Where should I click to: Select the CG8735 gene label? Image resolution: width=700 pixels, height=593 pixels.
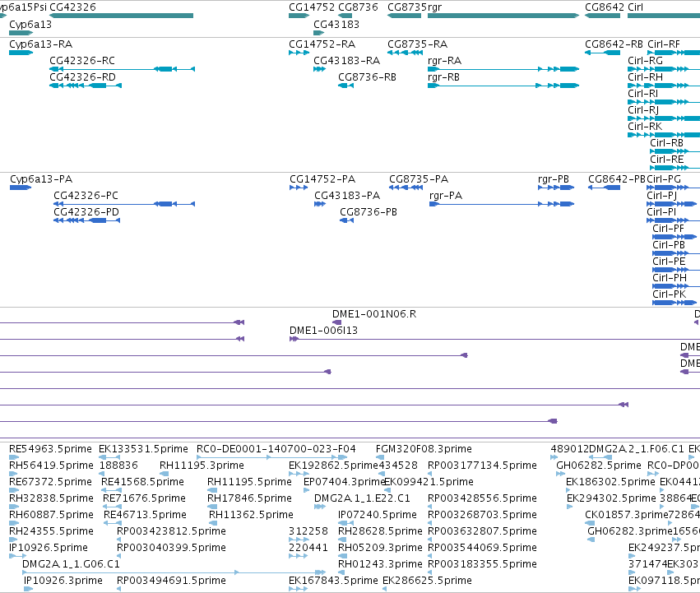click(407, 7)
